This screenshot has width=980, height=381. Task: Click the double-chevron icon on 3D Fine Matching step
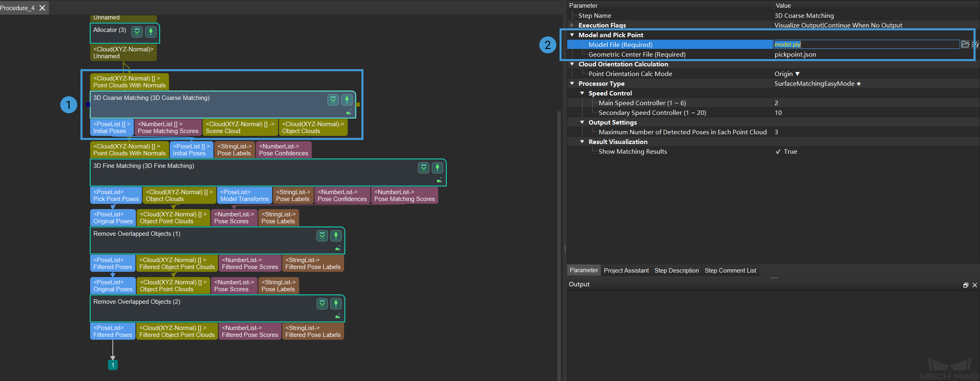[423, 167]
